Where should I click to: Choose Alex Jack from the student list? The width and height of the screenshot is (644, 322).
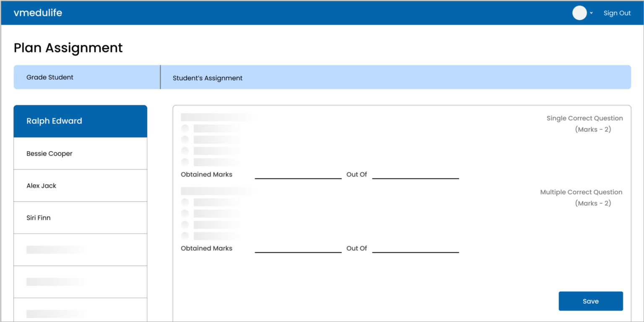[x=80, y=185]
